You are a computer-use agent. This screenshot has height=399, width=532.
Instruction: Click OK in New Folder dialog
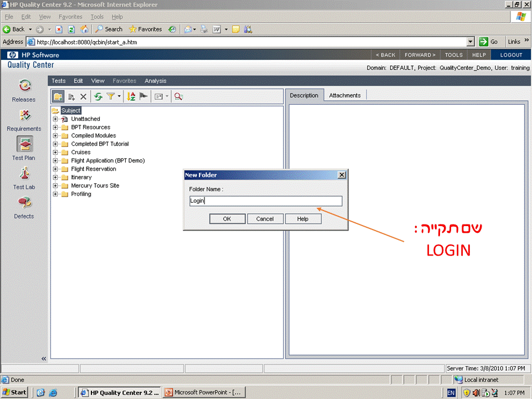pos(227,219)
